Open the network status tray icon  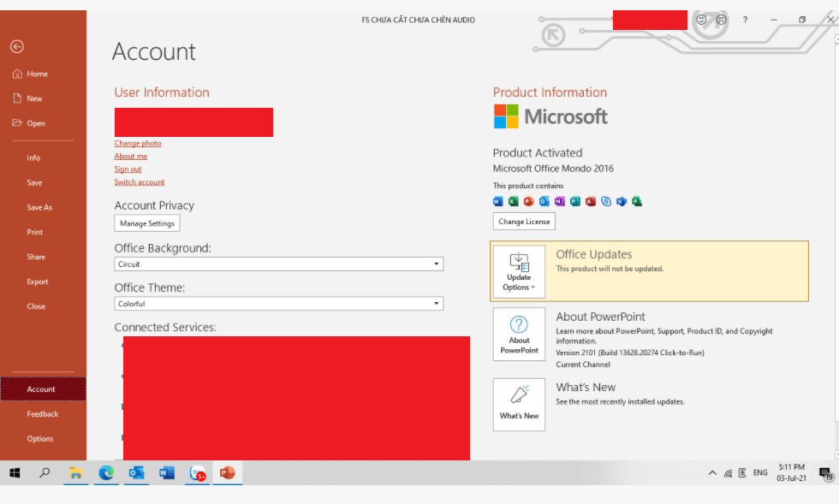[x=728, y=473]
